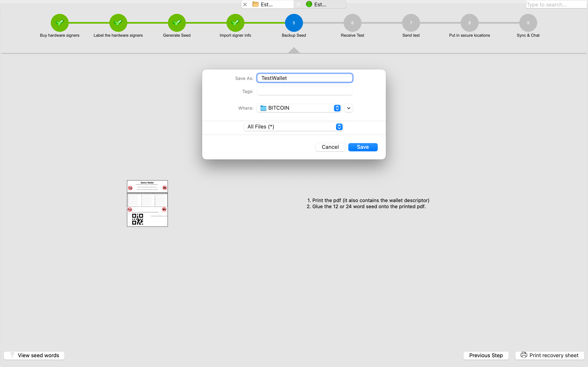Open the BITCOIN folder location dropdown

click(299, 108)
